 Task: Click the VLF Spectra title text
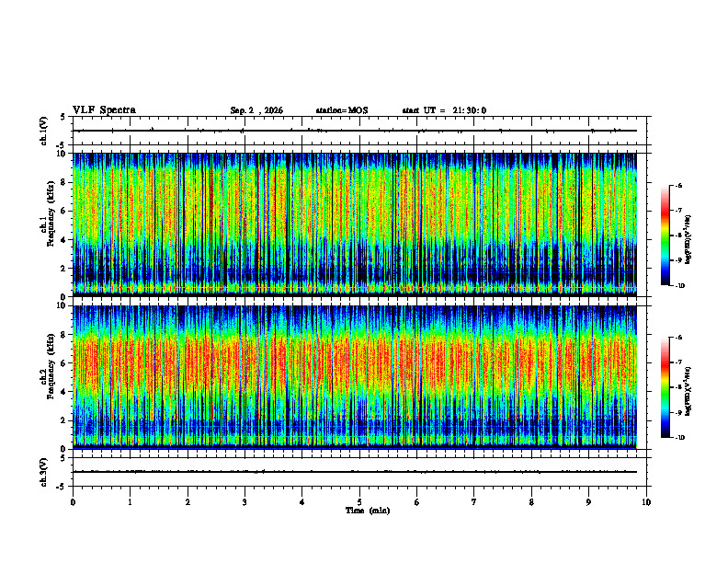pyautogui.click(x=104, y=110)
